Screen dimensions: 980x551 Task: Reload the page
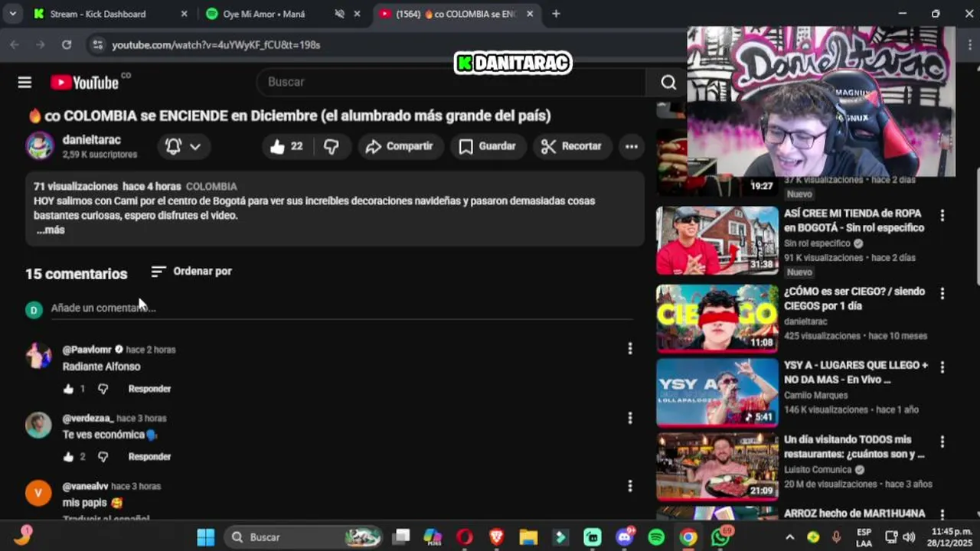67,45
